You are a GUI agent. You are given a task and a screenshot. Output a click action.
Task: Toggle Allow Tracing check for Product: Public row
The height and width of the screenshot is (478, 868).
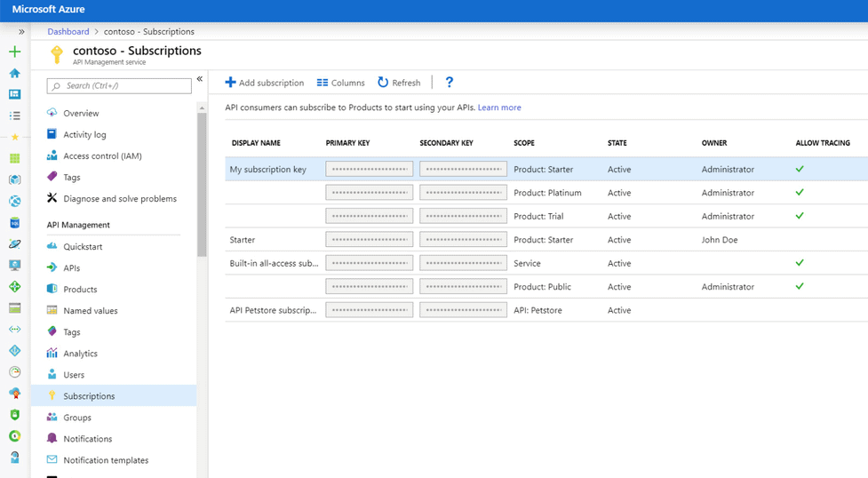800,286
